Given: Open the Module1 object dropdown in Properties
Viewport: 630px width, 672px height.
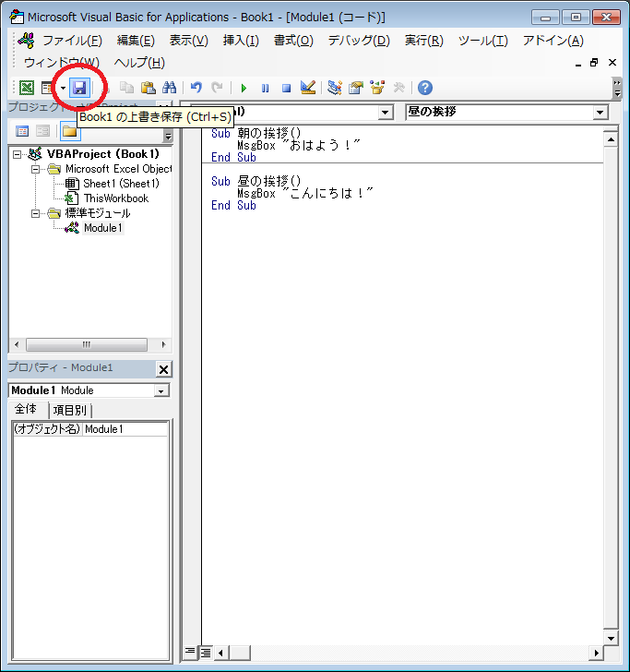Looking at the screenshot, I should (161, 390).
